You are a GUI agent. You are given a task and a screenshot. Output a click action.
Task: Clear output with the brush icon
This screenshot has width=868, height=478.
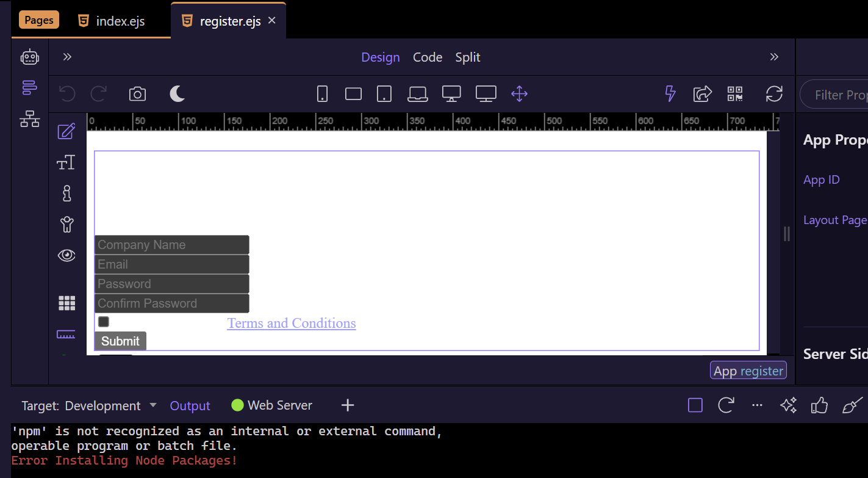[x=852, y=405]
